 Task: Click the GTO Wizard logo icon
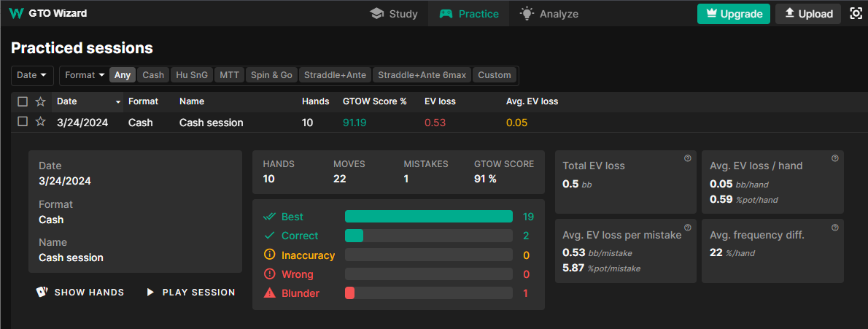point(16,13)
